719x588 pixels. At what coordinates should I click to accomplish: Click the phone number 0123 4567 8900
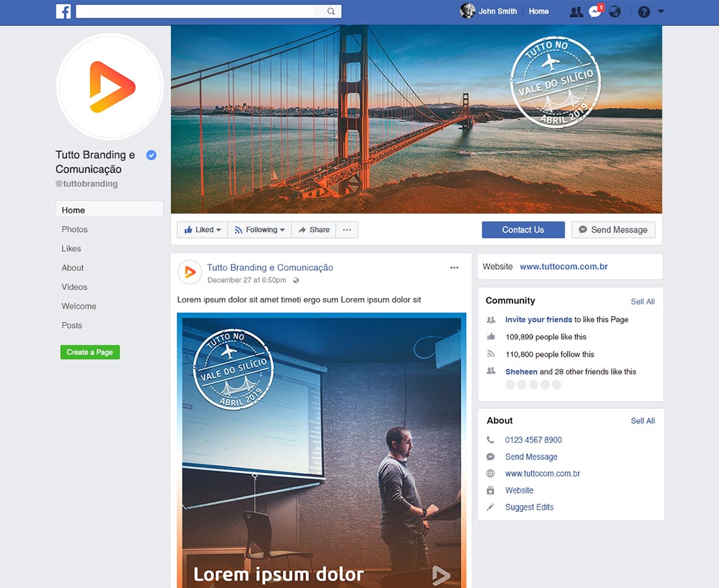pyautogui.click(x=533, y=440)
